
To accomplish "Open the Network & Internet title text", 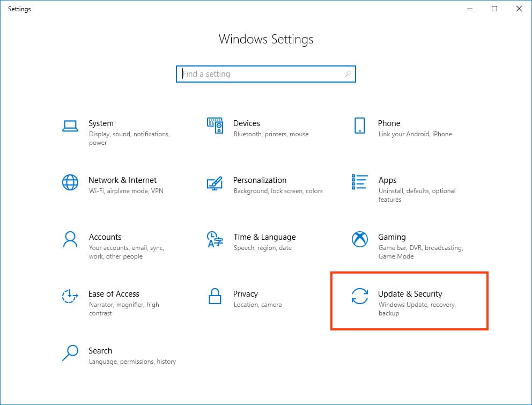I will pyautogui.click(x=122, y=180).
